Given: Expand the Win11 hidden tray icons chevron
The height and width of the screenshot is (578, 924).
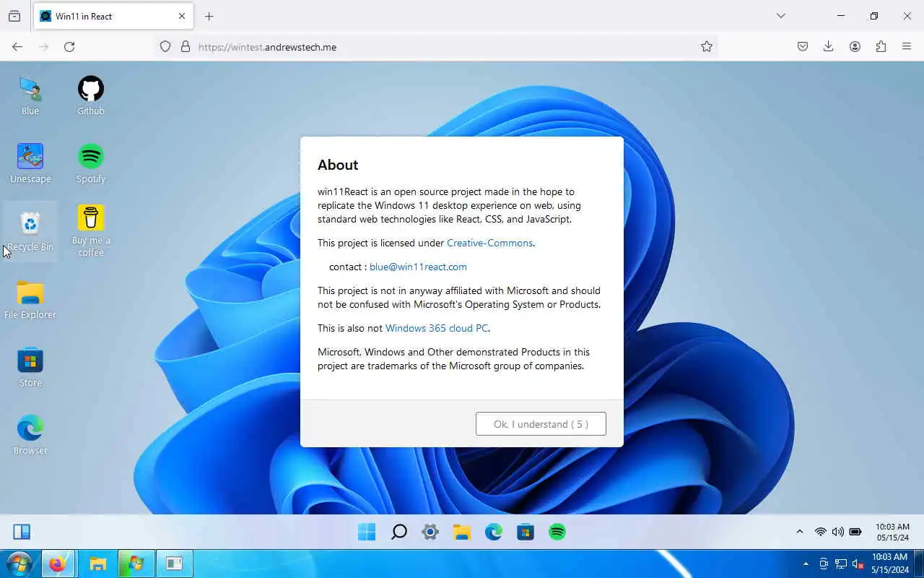Looking at the screenshot, I should 799,532.
